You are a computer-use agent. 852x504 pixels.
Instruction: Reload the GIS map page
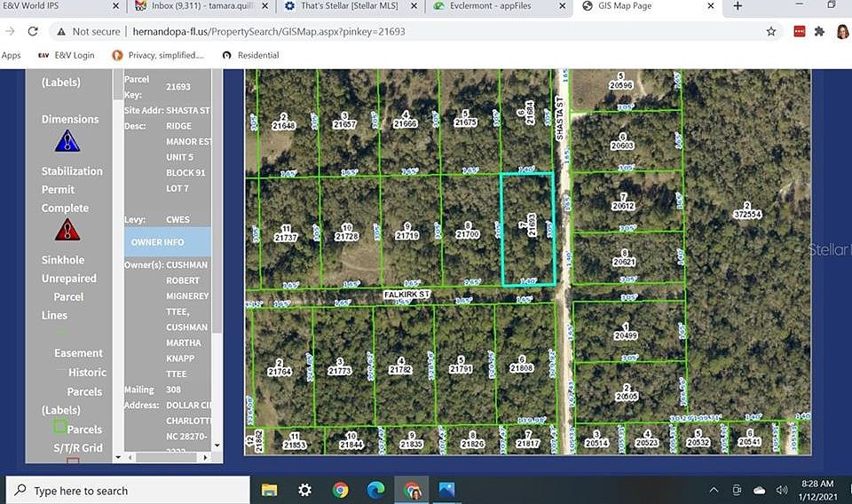(x=33, y=32)
